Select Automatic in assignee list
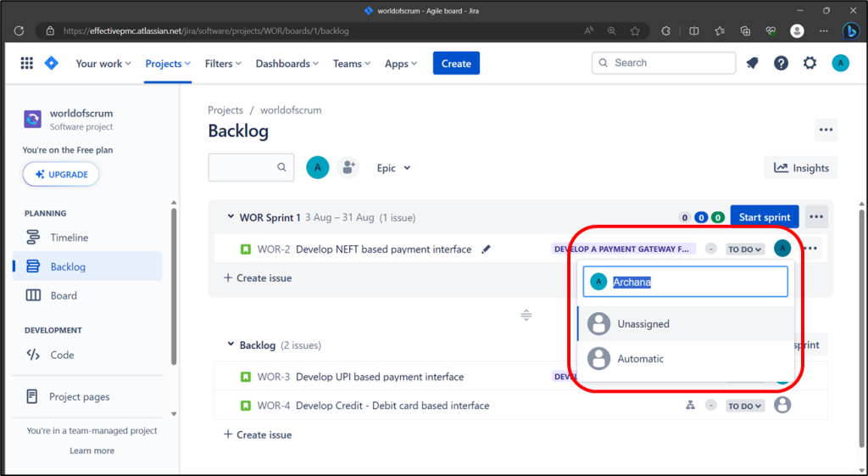The height and width of the screenshot is (476, 868). point(685,359)
